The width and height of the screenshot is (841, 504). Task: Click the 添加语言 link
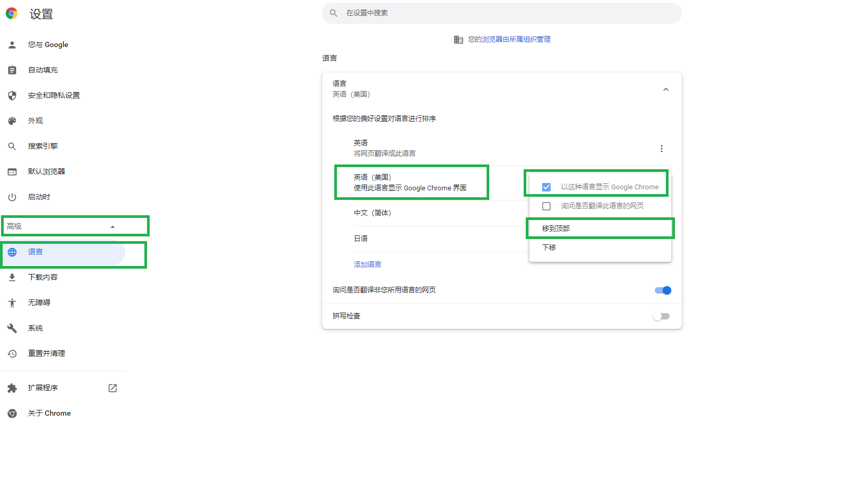368,264
